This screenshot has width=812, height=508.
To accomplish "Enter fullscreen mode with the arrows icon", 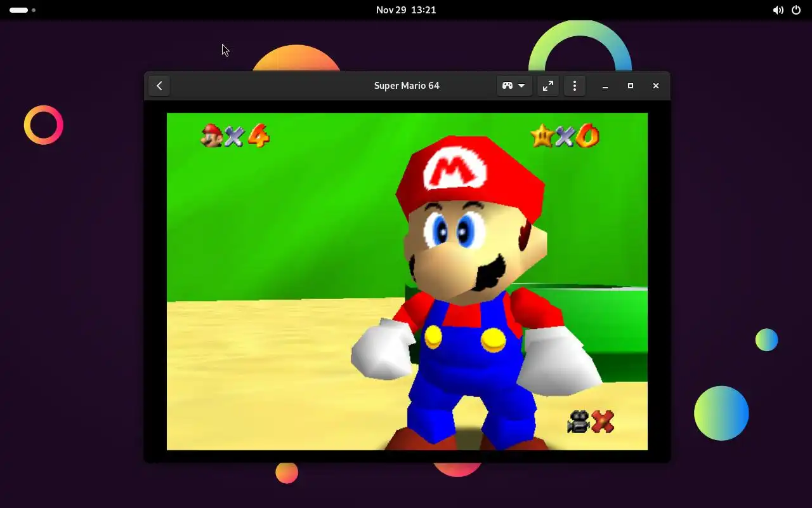I will click(x=548, y=86).
